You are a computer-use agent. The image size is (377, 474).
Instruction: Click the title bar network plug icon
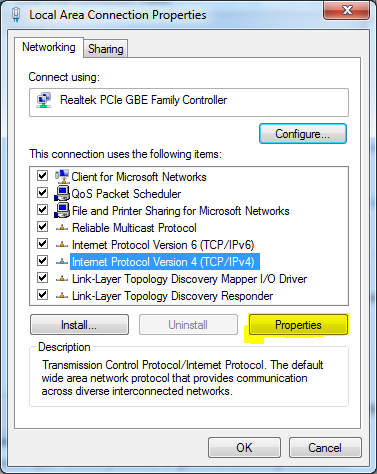16,15
